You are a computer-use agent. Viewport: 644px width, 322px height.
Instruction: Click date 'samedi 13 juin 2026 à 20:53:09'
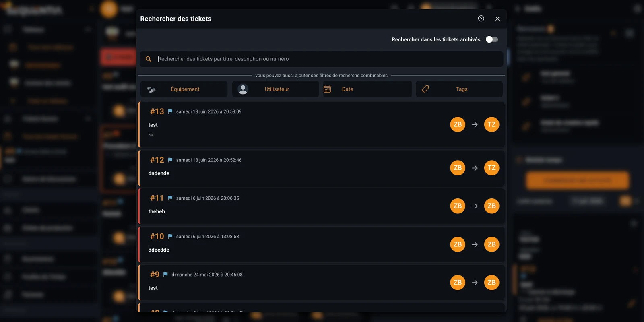click(209, 112)
